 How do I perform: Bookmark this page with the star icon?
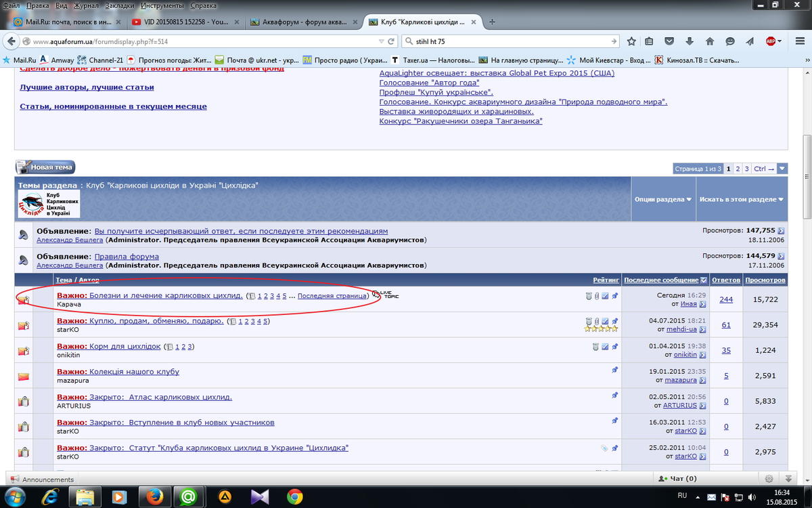631,41
